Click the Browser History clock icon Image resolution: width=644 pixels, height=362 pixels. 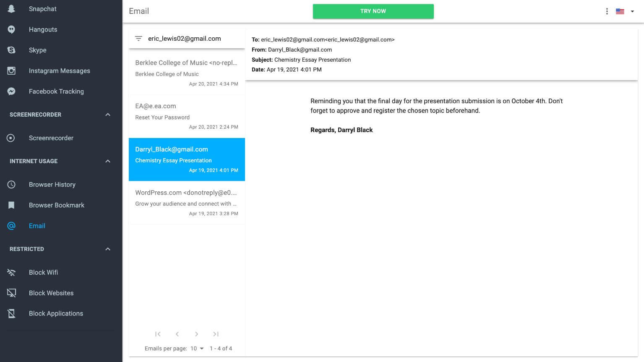click(11, 185)
